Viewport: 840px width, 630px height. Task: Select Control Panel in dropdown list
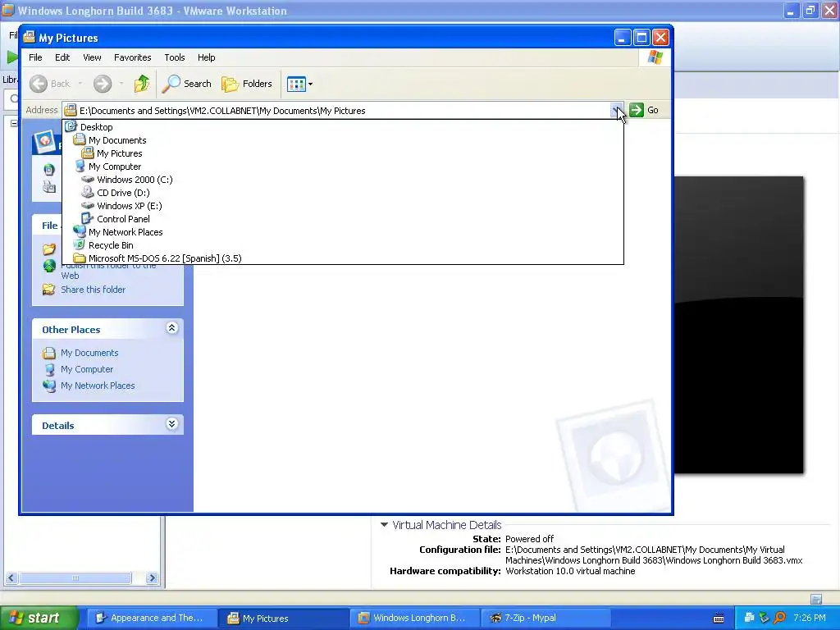click(343, 219)
